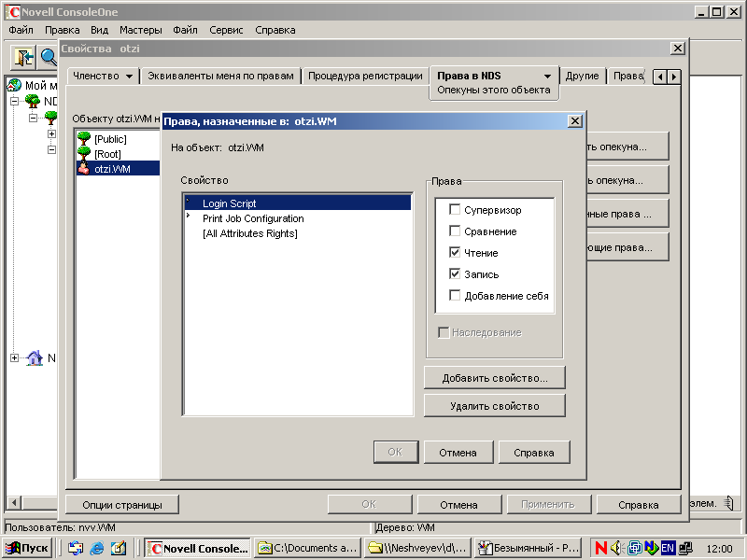This screenshot has height=560, width=747.
Task: Click Справка in the rights dialog
Action: point(533,453)
